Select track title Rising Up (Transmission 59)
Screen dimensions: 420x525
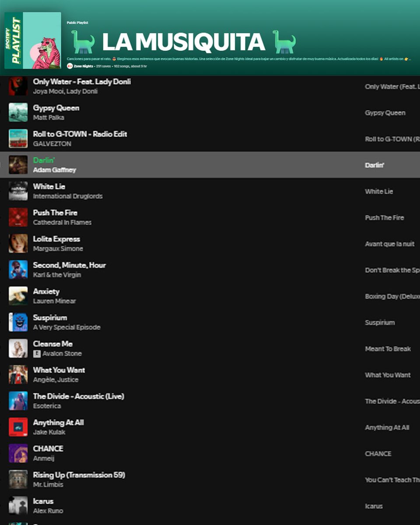pyautogui.click(x=79, y=475)
